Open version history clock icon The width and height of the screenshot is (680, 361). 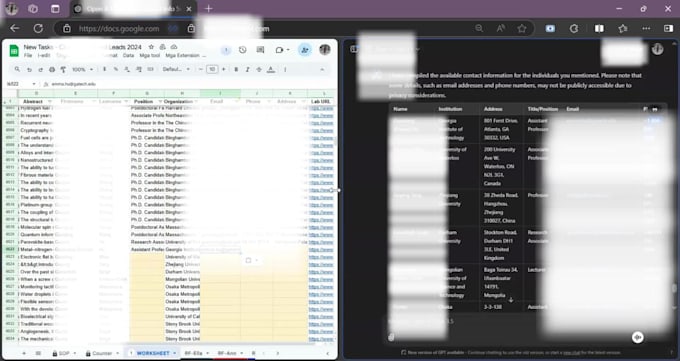coord(242,50)
